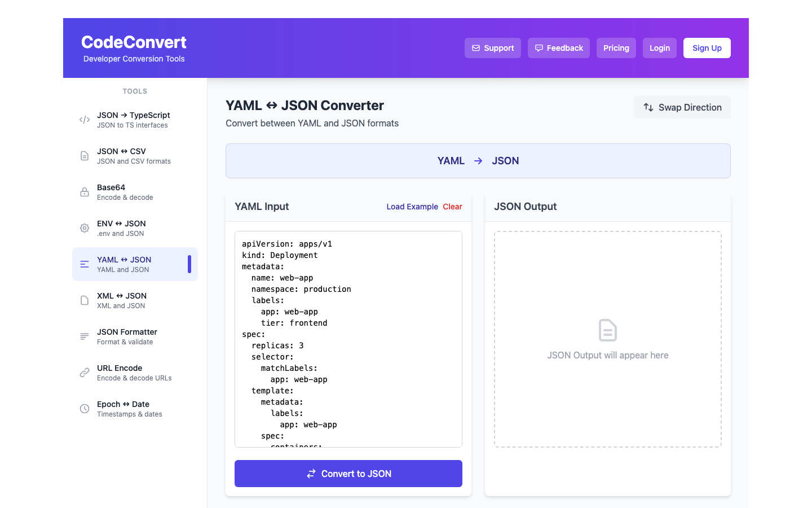Click the URL Encode chain-link icon

pyautogui.click(x=84, y=372)
